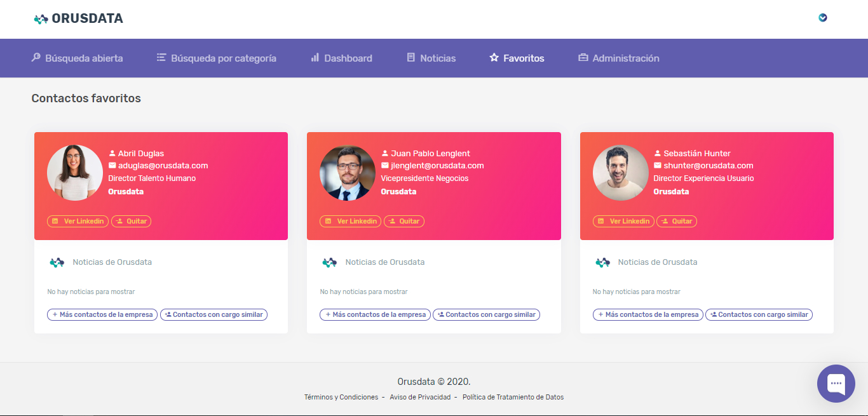Click the Orusdata © 2020 footer text
This screenshot has width=868, height=416.
(434, 382)
